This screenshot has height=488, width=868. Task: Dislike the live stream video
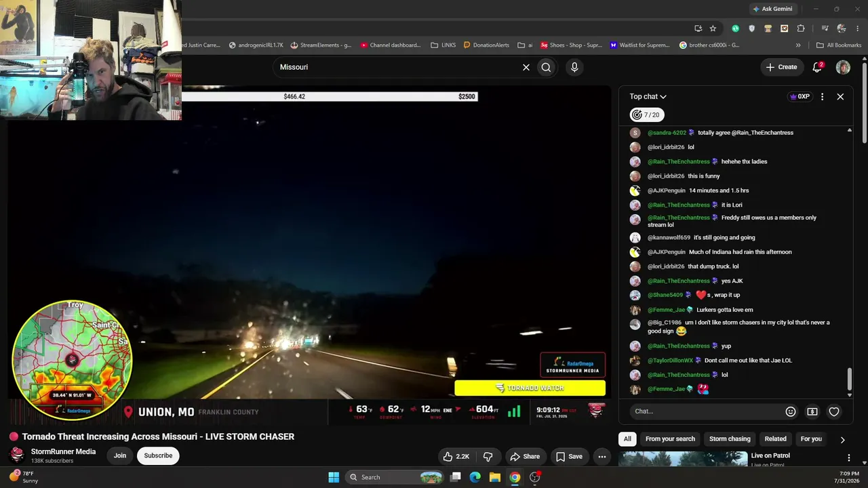click(x=488, y=457)
